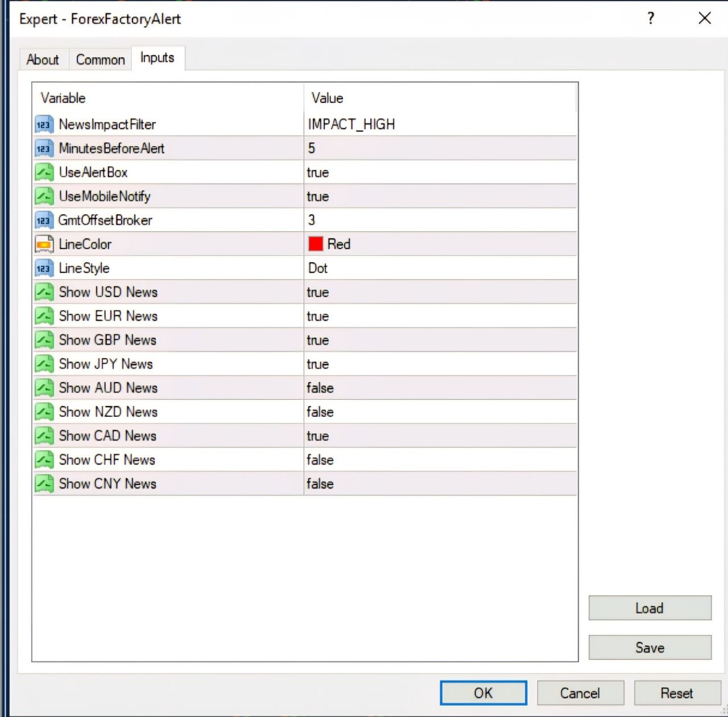Select the Show AUD News label
Viewport: 728px width, 717px height.
[x=108, y=388]
